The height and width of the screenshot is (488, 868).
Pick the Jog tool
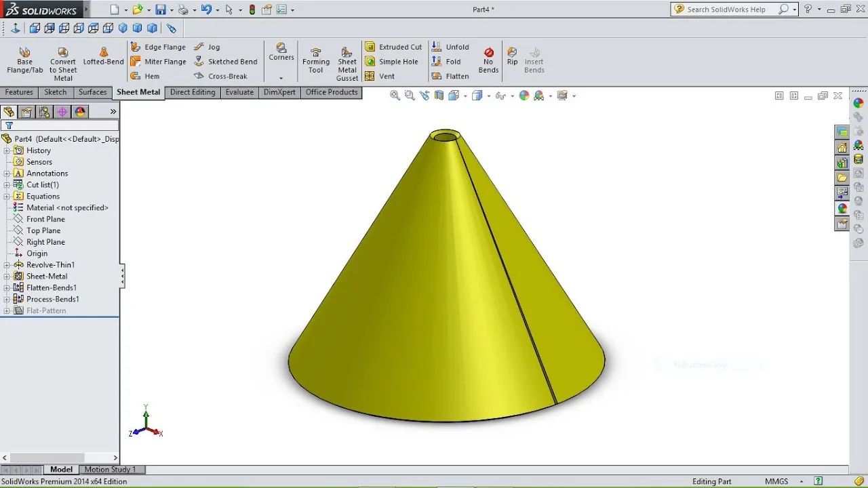pyautogui.click(x=207, y=47)
